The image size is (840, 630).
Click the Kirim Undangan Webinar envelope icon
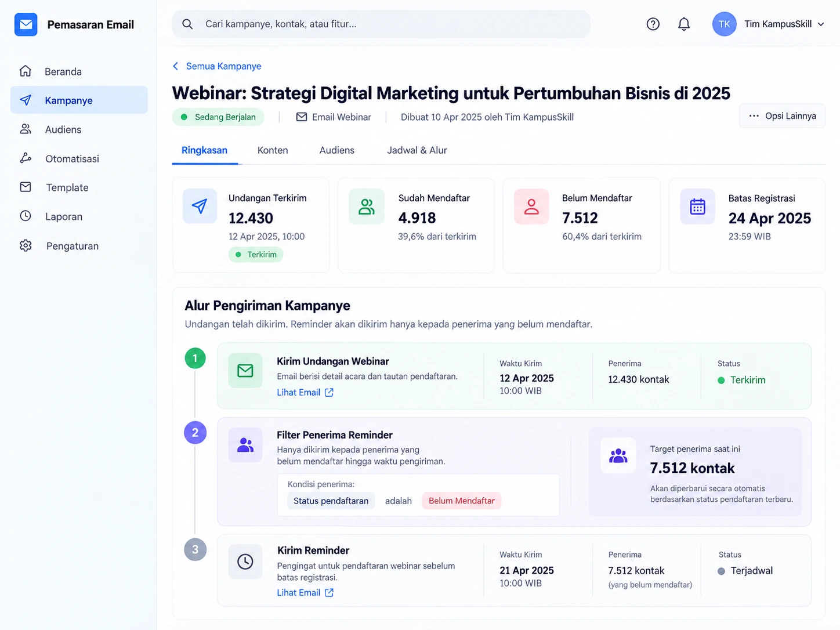click(245, 370)
